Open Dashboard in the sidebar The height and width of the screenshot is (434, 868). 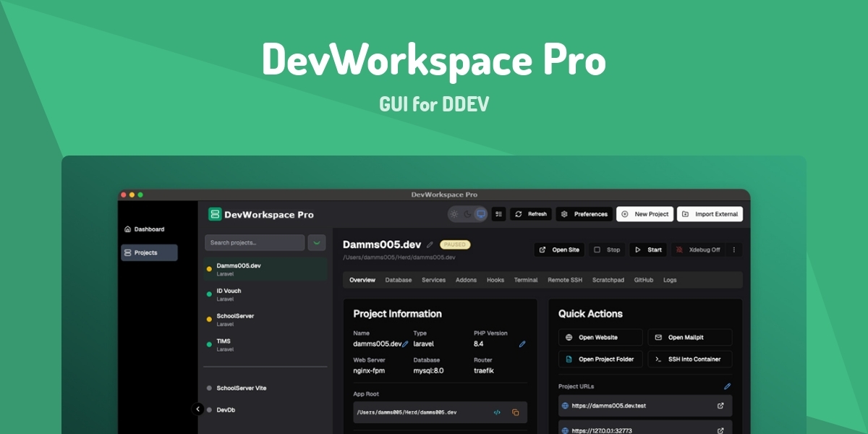[149, 229]
